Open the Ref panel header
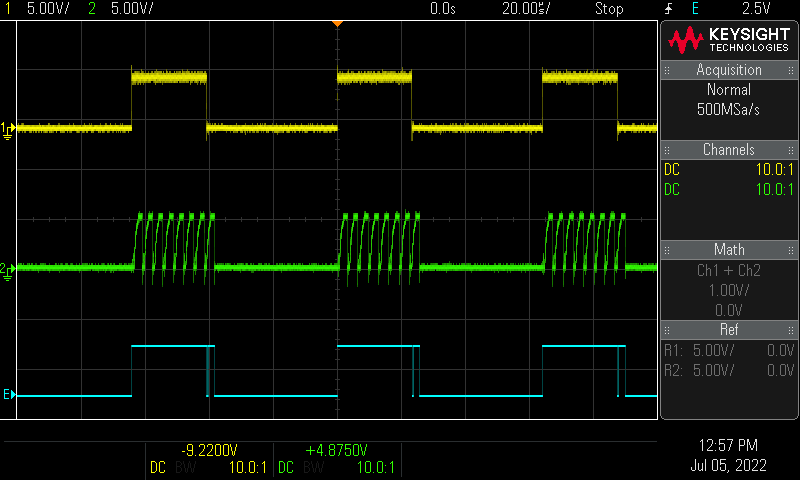 click(x=729, y=330)
